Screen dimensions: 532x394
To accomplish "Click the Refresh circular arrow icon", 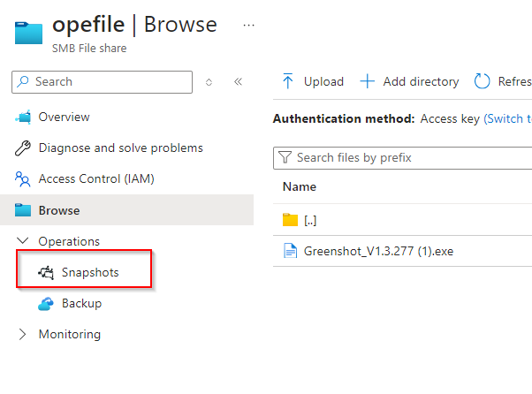I will click(x=482, y=81).
